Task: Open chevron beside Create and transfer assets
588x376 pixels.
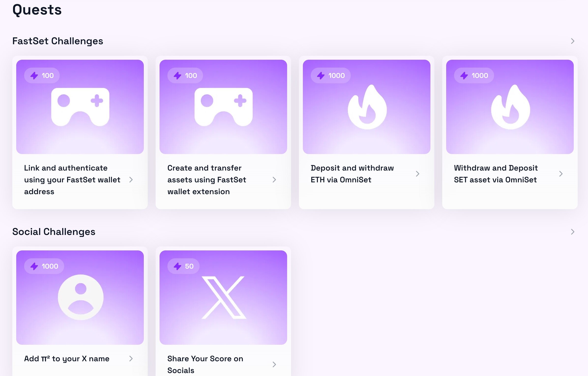Action: pyautogui.click(x=274, y=180)
